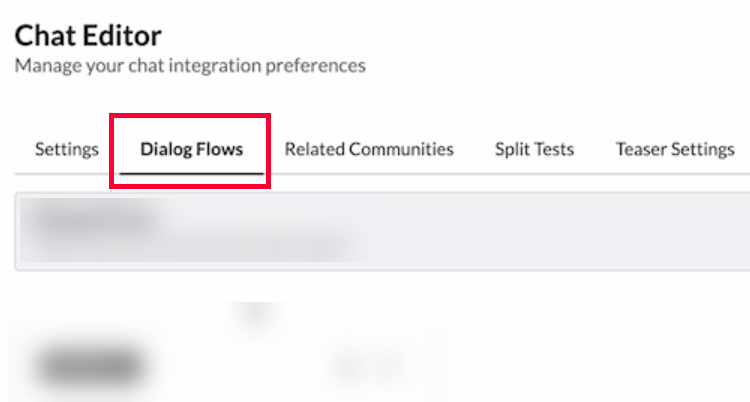Click the 'Manage your chat integration preferences' subtitle

[x=190, y=66]
